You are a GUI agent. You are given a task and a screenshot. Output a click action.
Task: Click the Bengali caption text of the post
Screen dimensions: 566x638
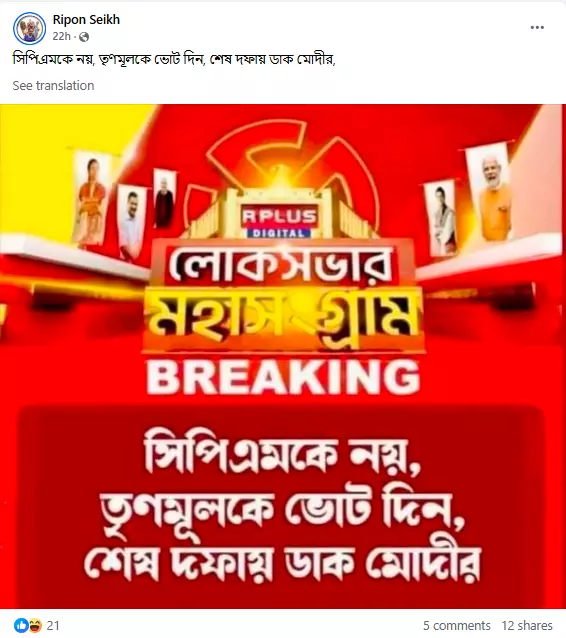(174, 59)
